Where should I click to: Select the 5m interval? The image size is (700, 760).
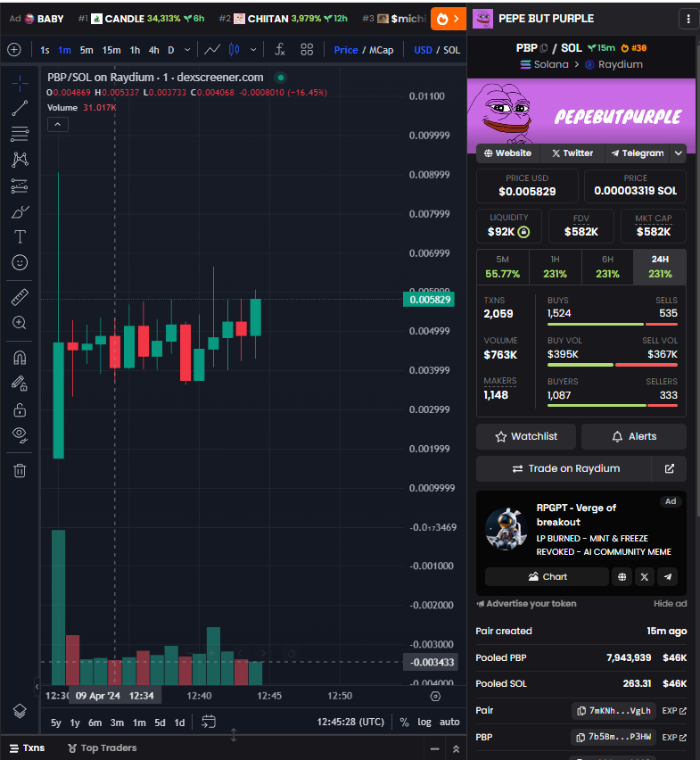[x=86, y=50]
